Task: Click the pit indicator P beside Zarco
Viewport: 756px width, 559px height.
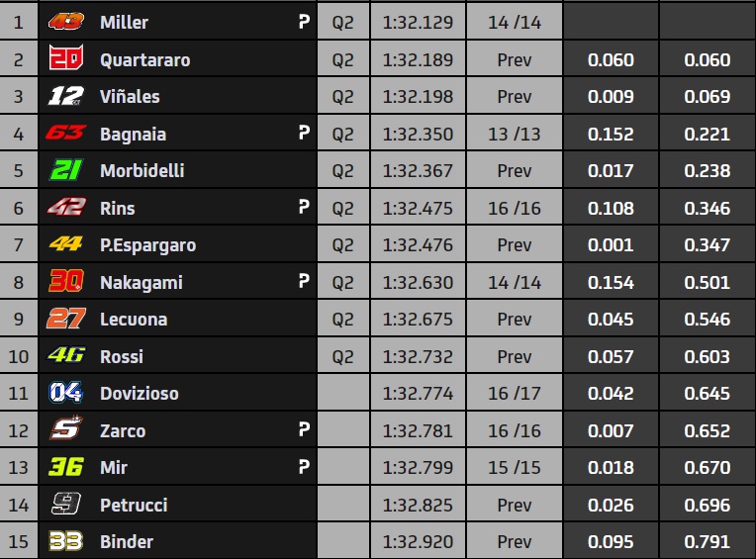Action: tap(304, 428)
